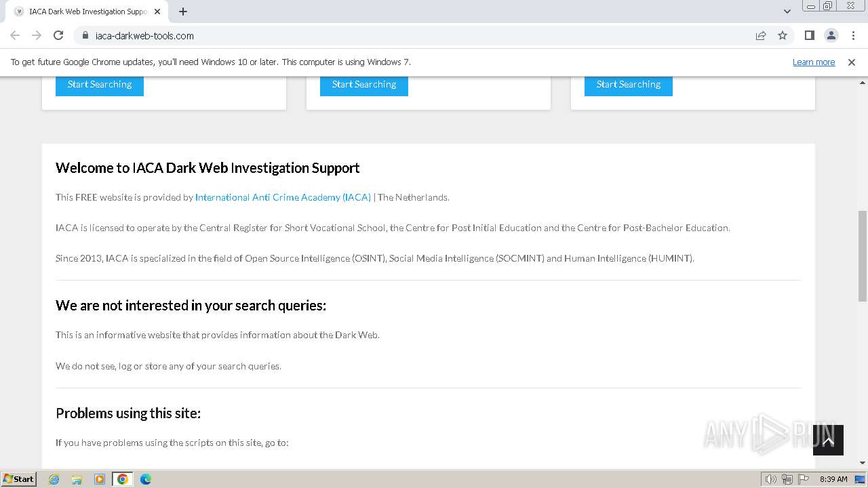Click the 'Since 2013, IACA is specialized' sentence

click(x=375, y=258)
